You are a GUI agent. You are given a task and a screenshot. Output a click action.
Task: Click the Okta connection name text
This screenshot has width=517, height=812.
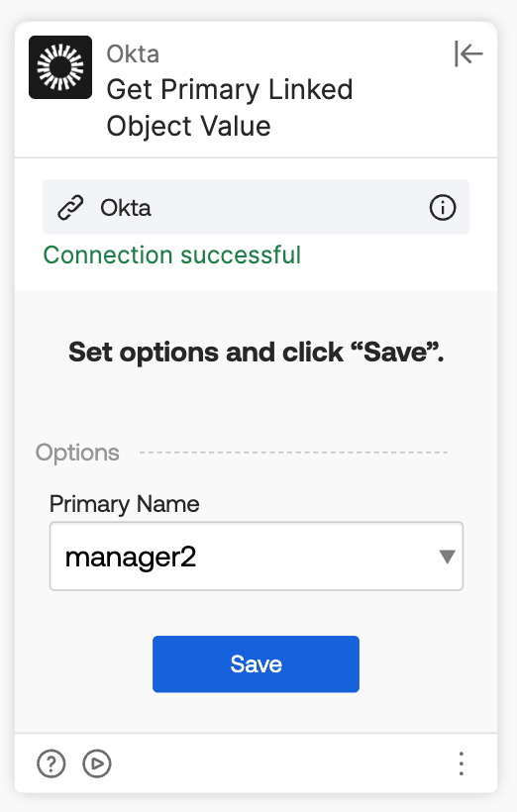[126, 208]
